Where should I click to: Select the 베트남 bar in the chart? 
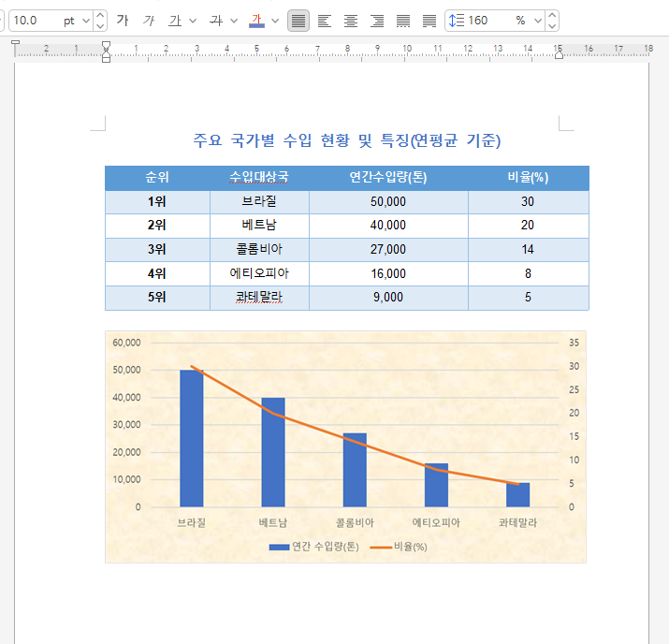tap(273, 452)
